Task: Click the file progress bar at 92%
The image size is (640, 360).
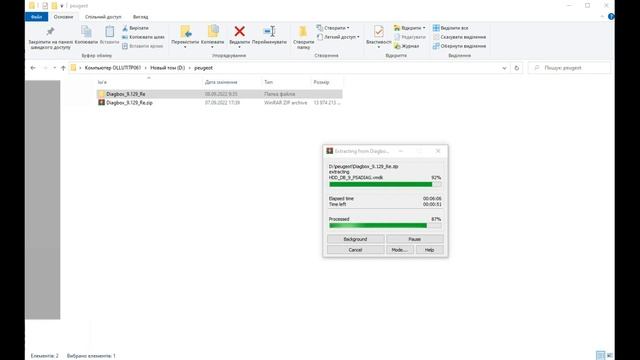Action: 385,184
